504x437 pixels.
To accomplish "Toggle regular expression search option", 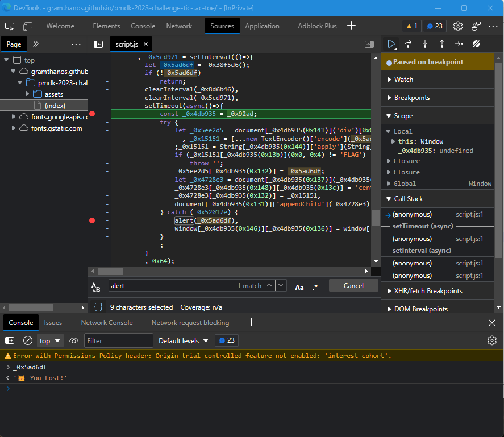I will pos(315,287).
